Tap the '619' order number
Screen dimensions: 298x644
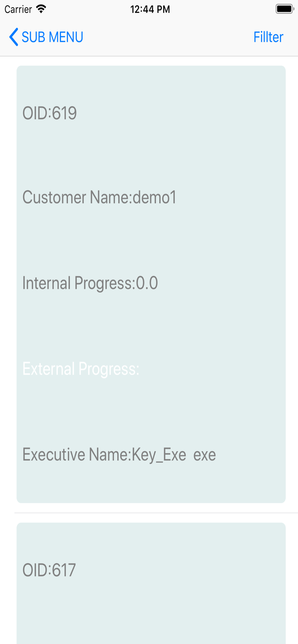point(64,113)
